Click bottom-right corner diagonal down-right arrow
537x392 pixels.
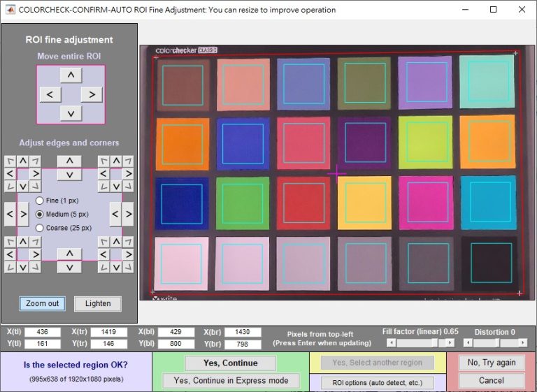[128, 267]
